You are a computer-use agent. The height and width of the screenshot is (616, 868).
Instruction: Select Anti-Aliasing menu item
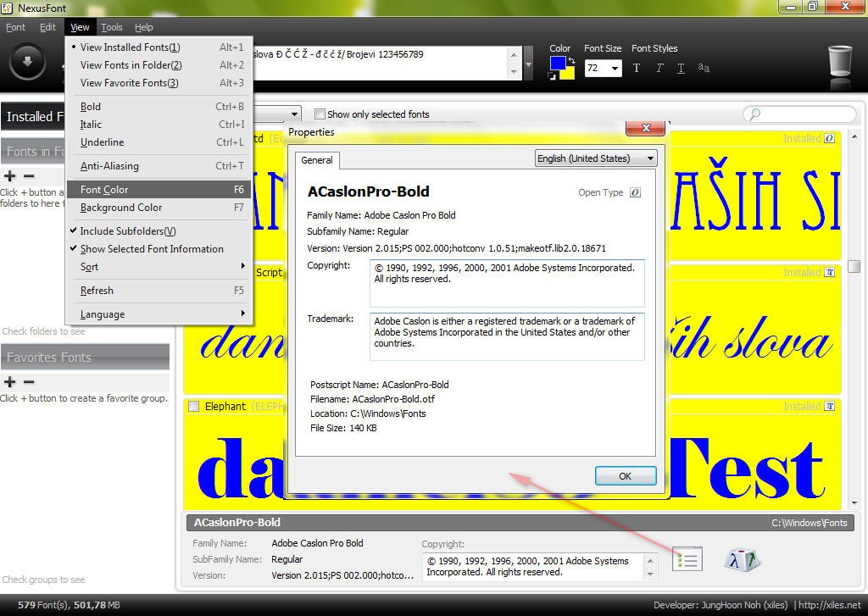[x=159, y=166]
